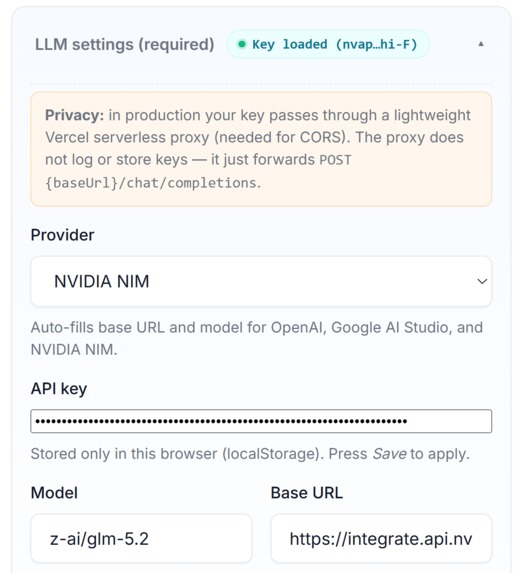
Task: Collapse the LLM settings section arrow
Action: tap(481, 44)
